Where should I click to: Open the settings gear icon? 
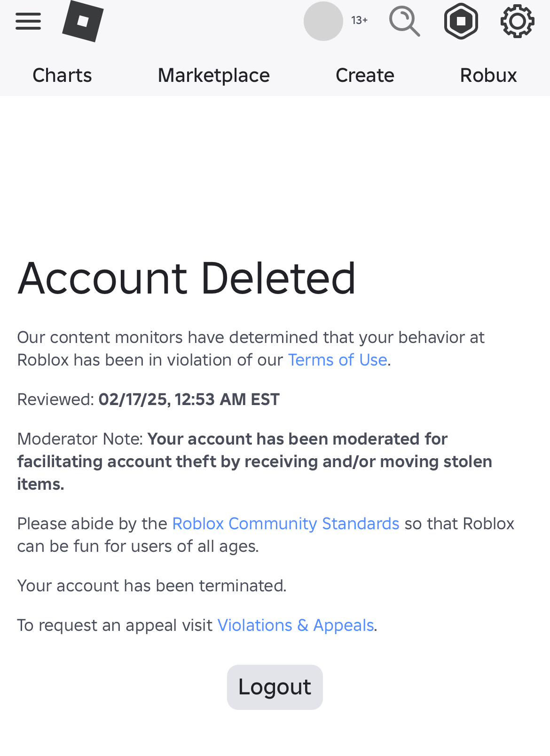point(516,21)
